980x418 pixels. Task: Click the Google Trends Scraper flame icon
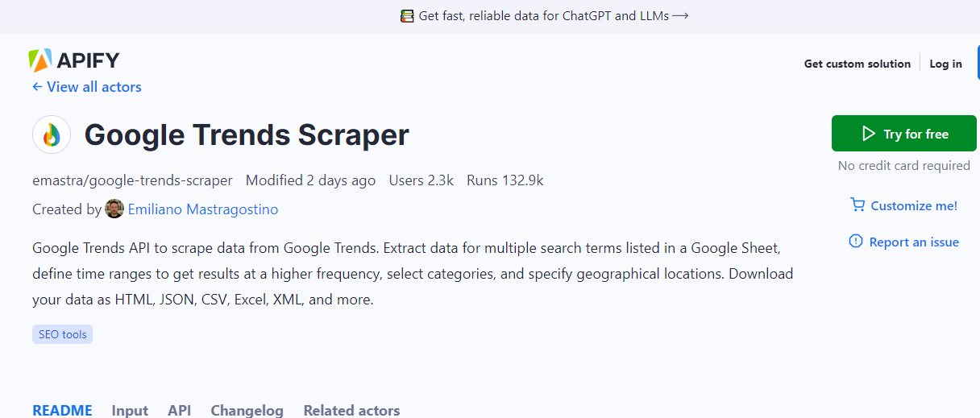[x=52, y=135]
